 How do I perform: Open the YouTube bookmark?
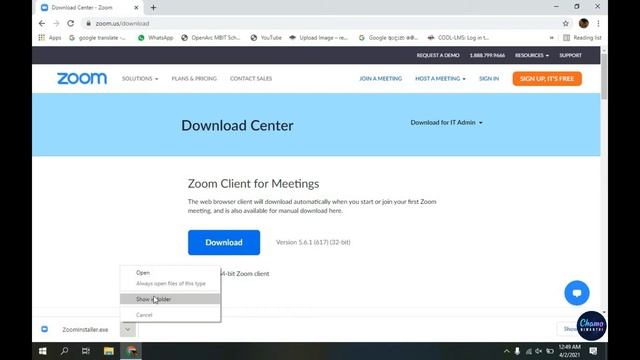[266, 38]
